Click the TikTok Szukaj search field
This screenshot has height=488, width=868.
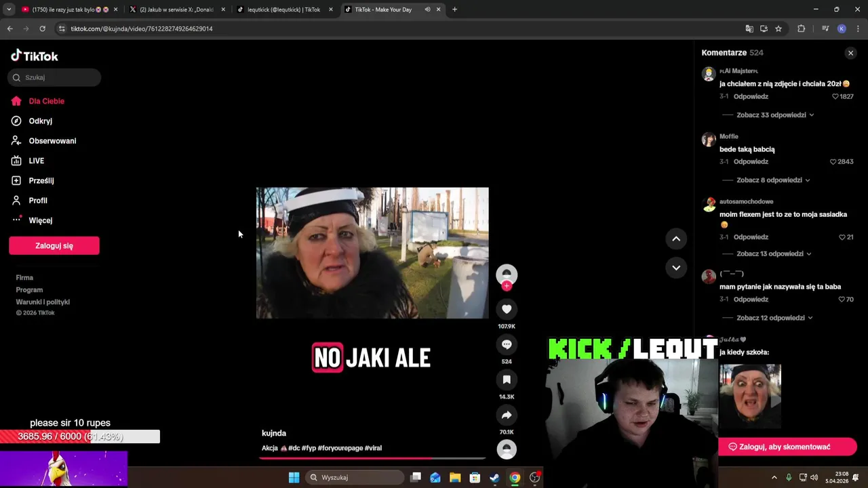(x=55, y=77)
